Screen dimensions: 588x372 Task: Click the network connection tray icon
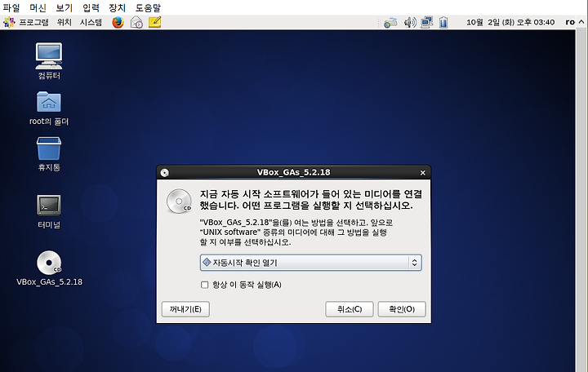427,23
